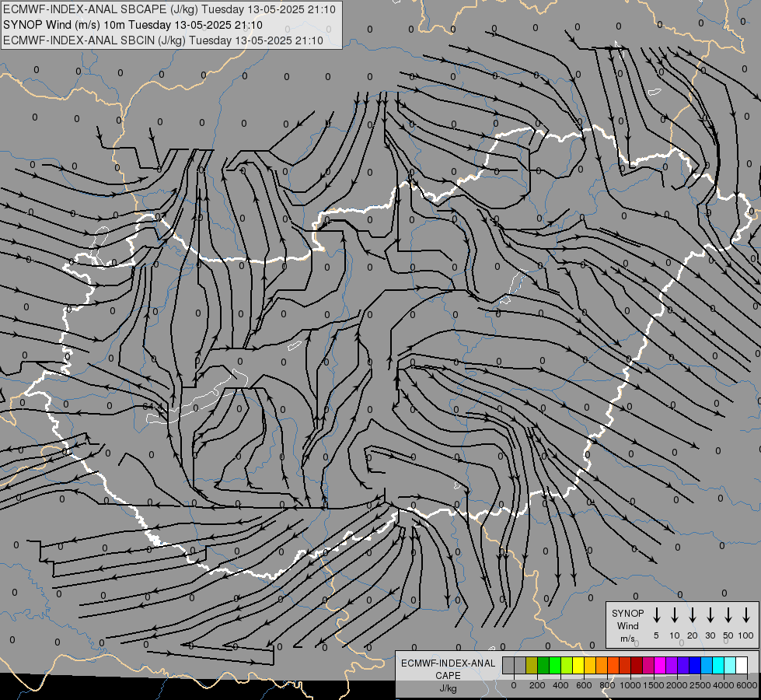Pick the dark green CAPE legend swatch
Viewport: 761px width, 700px height.
tap(543, 665)
